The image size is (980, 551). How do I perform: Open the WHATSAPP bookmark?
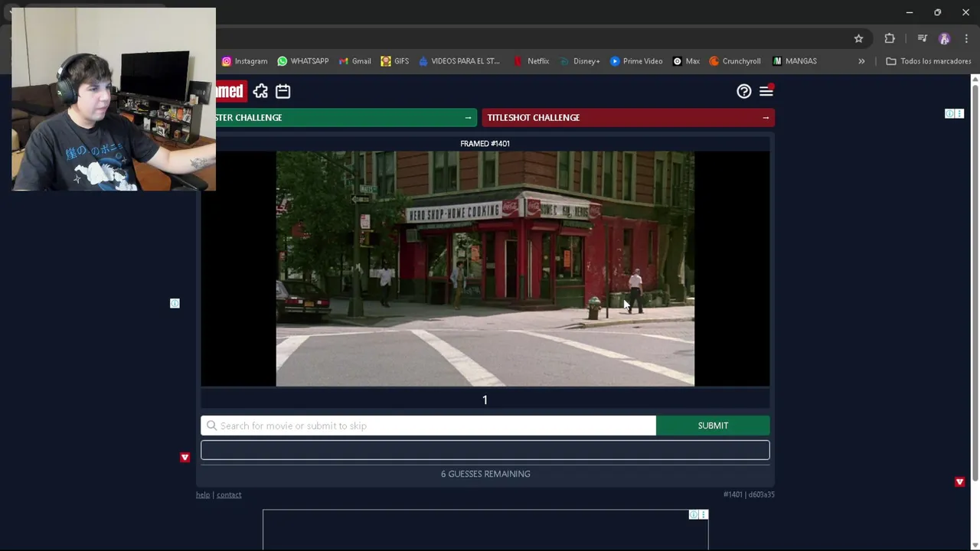coord(302,61)
